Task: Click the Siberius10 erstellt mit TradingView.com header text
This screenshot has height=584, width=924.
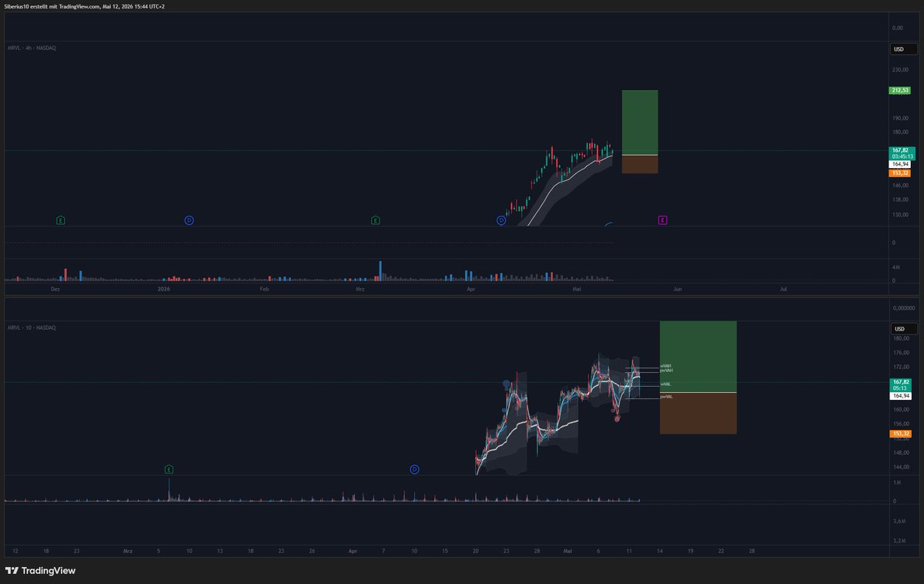Action: tap(85, 6)
